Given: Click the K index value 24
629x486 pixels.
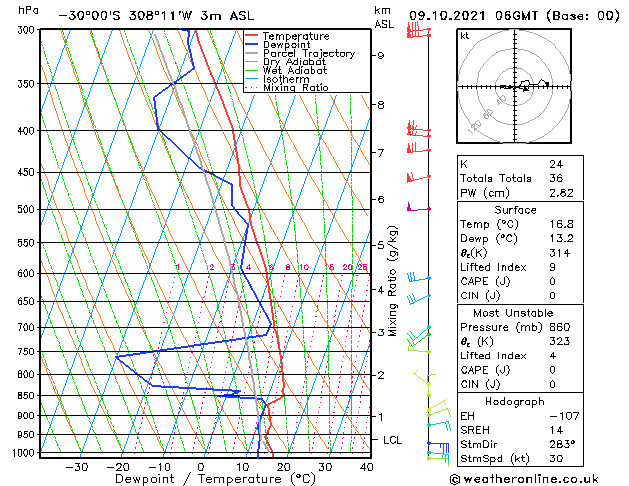Looking at the screenshot, I should tap(556, 164).
